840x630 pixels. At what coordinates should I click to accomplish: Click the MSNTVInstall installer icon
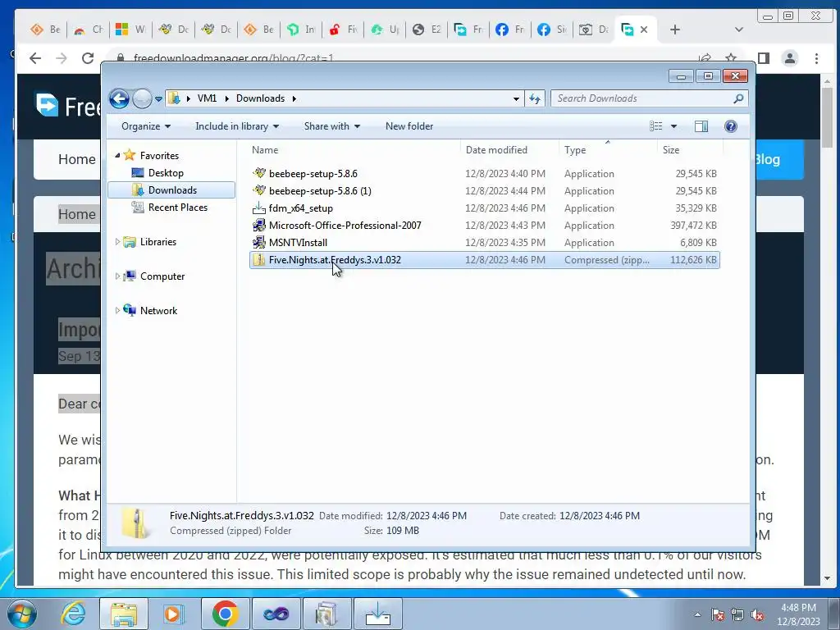coord(258,242)
